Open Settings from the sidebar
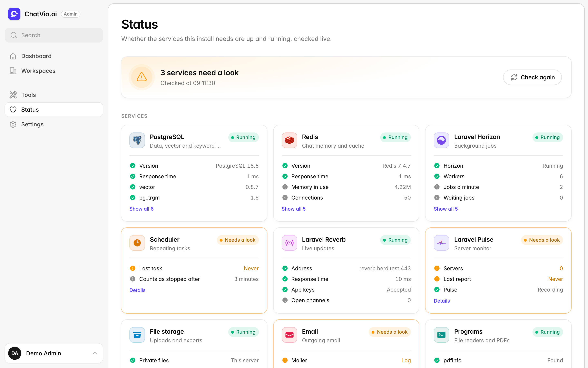The image size is (588, 368). point(54,124)
